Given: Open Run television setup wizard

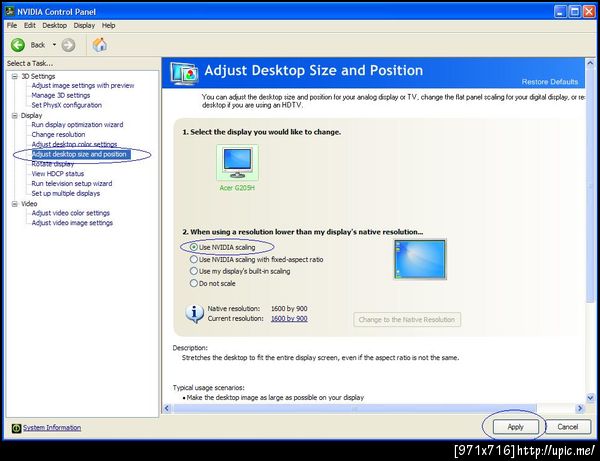Looking at the screenshot, I should [72, 184].
